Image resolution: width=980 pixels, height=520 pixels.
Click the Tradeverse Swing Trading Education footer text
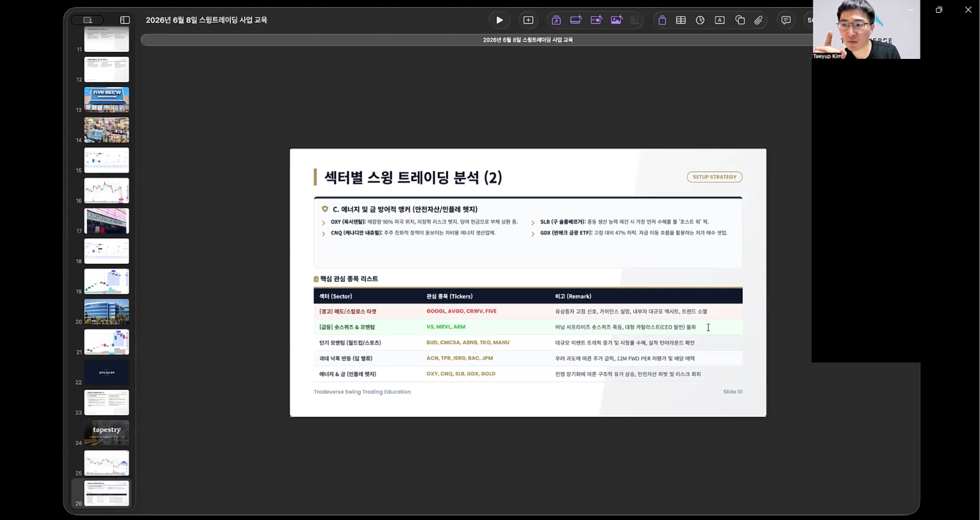(362, 392)
